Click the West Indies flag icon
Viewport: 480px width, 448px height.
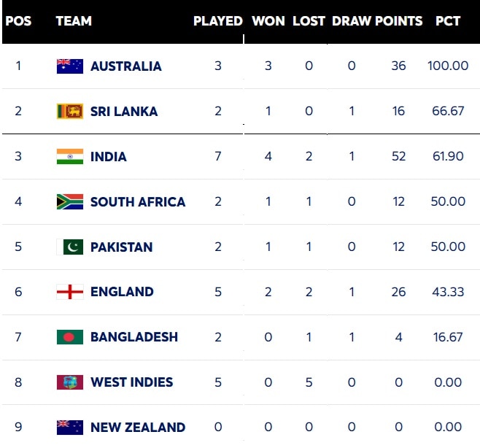70,382
